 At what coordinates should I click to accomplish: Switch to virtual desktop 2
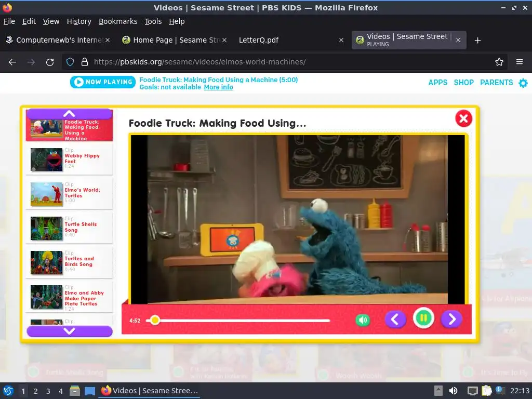[x=36, y=391]
